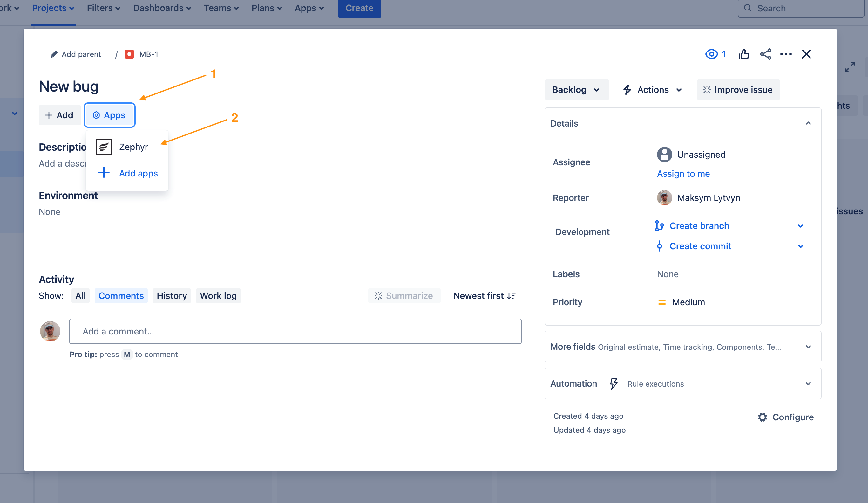Click the Create branch icon link
868x503 pixels.
[659, 226]
